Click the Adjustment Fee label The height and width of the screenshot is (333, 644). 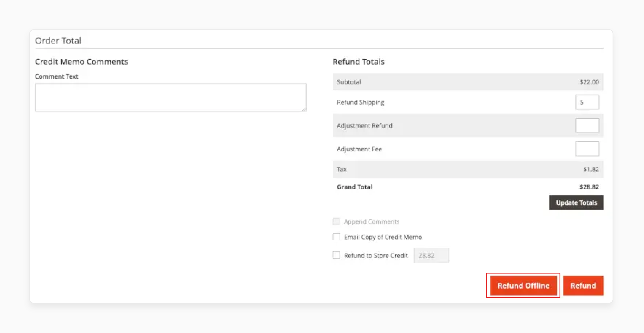[359, 149]
